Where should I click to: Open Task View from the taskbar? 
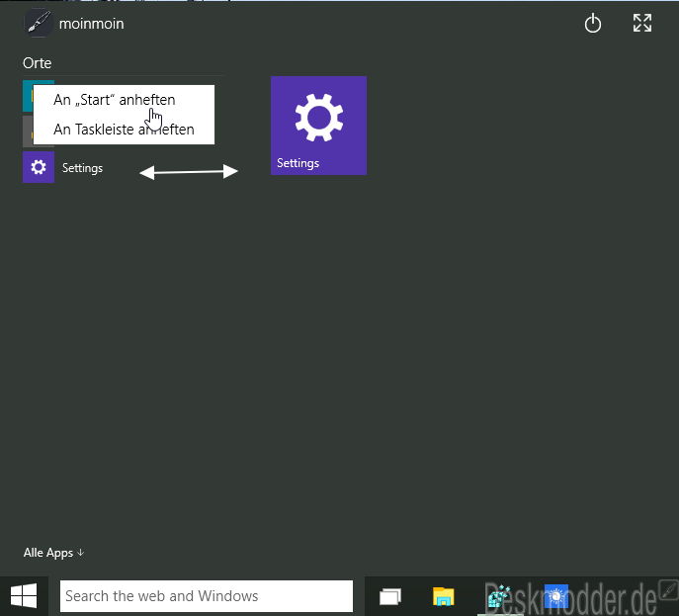(x=390, y=596)
